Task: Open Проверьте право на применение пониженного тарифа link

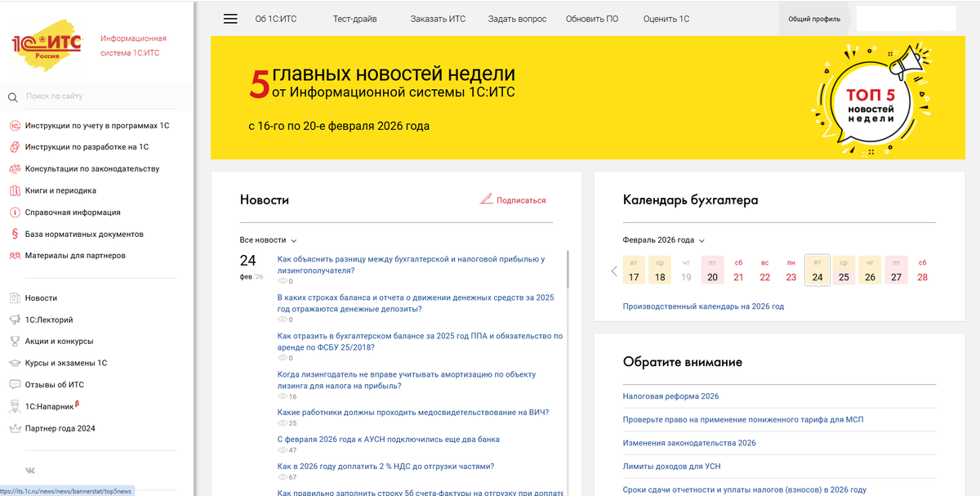Action: [x=743, y=420]
